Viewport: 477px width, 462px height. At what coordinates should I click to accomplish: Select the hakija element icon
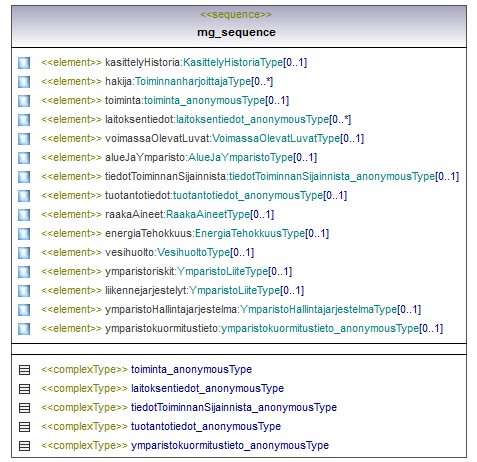[24, 82]
